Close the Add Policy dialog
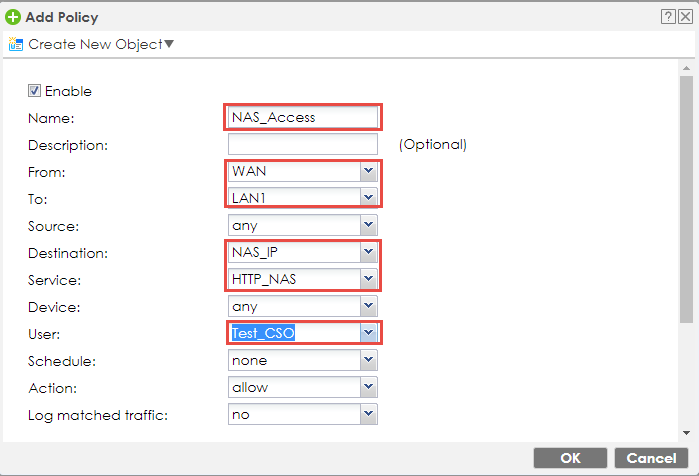The image size is (699, 476). tap(684, 17)
